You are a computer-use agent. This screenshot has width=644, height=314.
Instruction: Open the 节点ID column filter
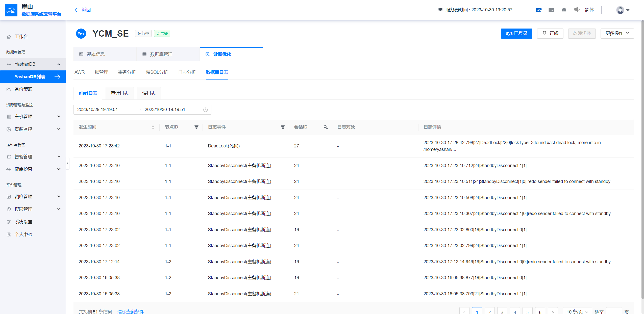click(x=196, y=127)
